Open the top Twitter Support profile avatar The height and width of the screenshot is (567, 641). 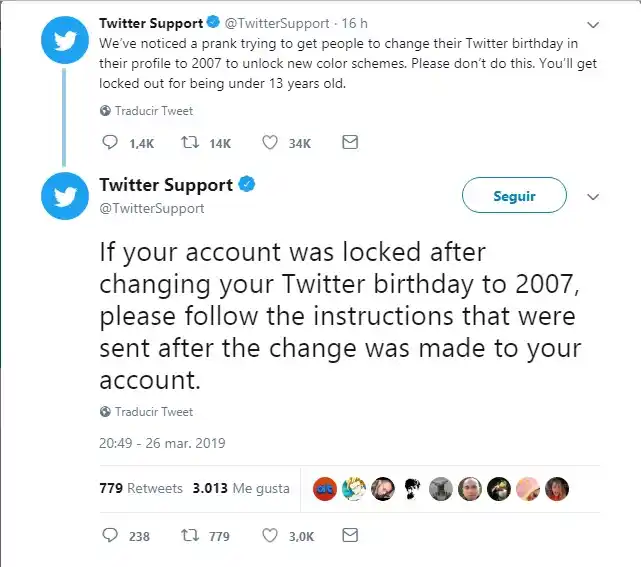click(x=65, y=42)
